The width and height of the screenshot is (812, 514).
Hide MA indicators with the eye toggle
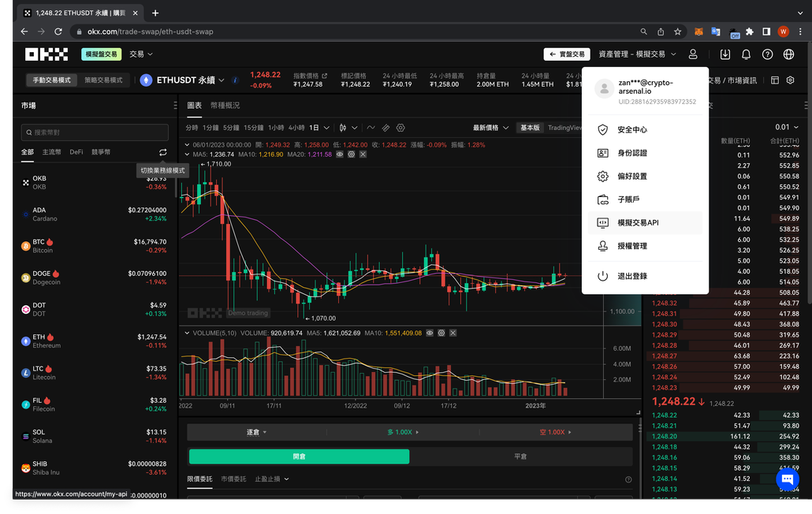point(339,154)
